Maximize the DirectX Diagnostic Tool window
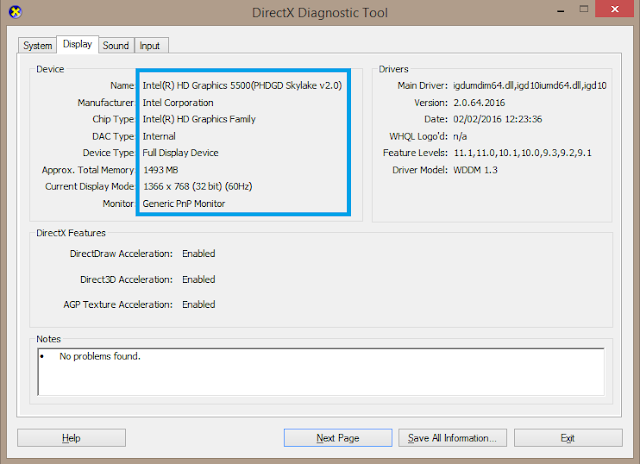Image resolution: width=640 pixels, height=464 pixels. point(584,9)
